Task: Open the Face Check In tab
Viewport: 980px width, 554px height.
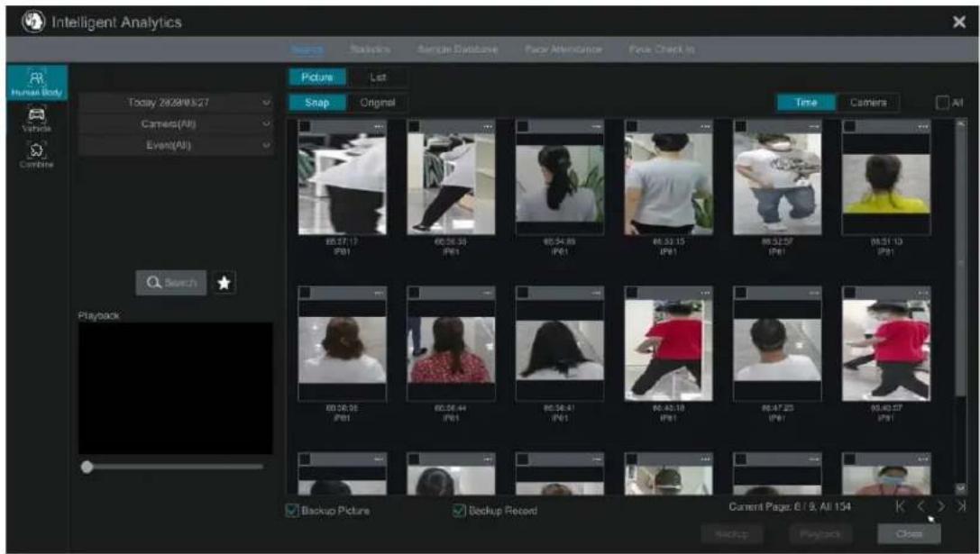Action: tap(661, 50)
